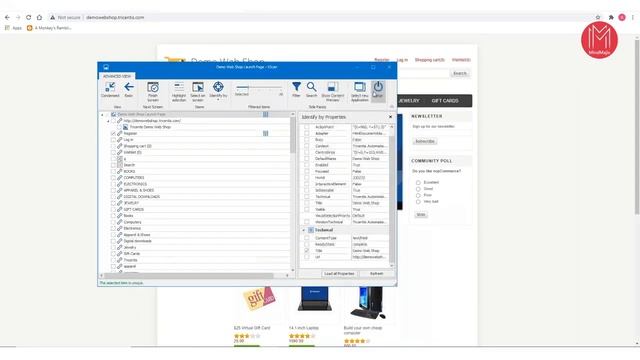This screenshot has width=640, height=360.
Task: Click the horizontal tree scrollbar right arrow
Action: coord(287,276)
